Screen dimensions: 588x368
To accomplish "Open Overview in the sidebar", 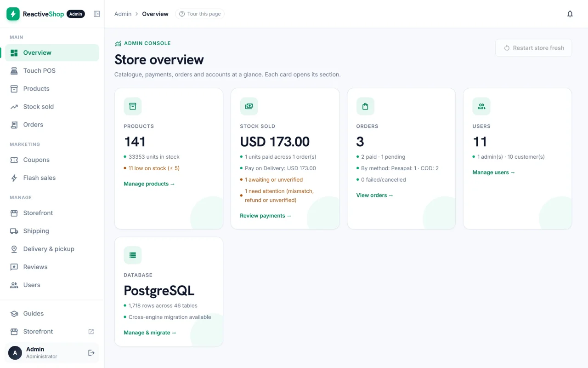I will point(52,52).
